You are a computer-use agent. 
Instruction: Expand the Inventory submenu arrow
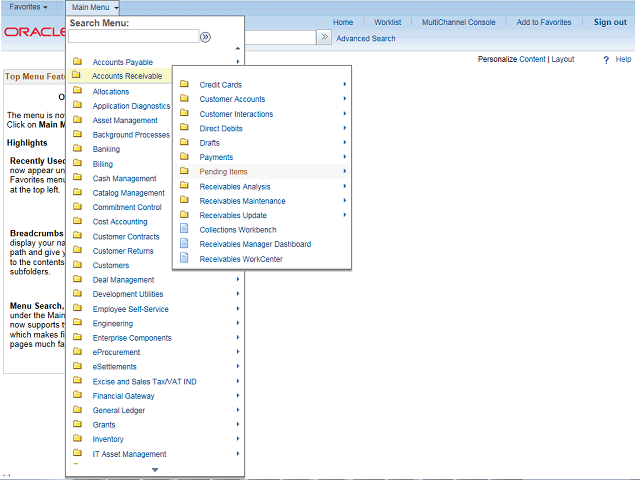pyautogui.click(x=238, y=439)
